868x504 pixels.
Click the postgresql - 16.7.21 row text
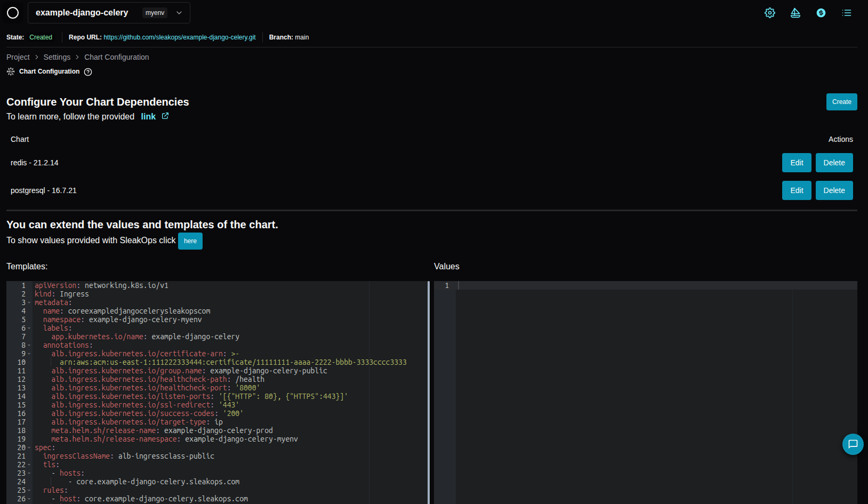44,190
